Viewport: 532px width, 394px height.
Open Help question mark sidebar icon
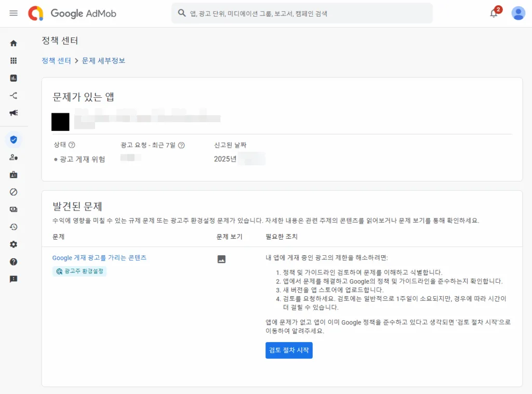(x=14, y=261)
